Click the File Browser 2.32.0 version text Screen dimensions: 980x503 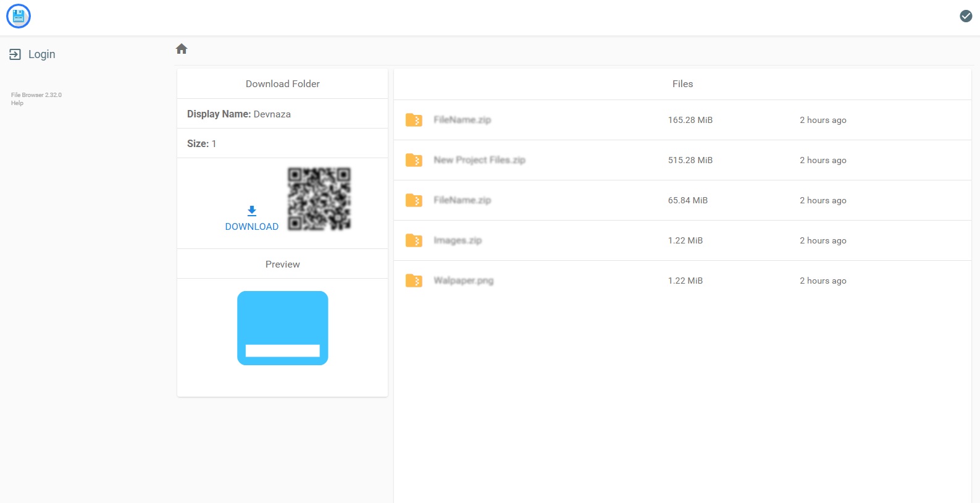tap(36, 95)
